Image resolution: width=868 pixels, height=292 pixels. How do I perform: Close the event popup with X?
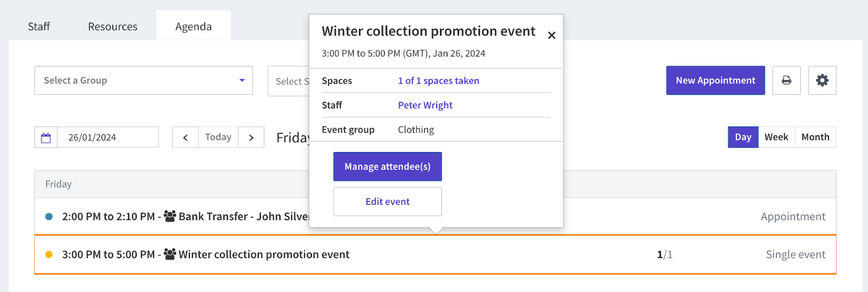(552, 35)
